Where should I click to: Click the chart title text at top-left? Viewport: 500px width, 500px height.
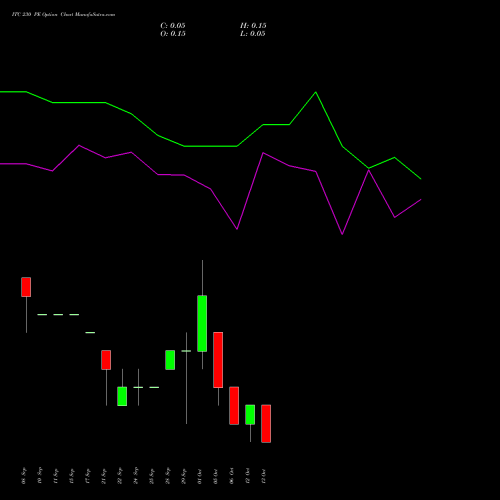[63, 15]
